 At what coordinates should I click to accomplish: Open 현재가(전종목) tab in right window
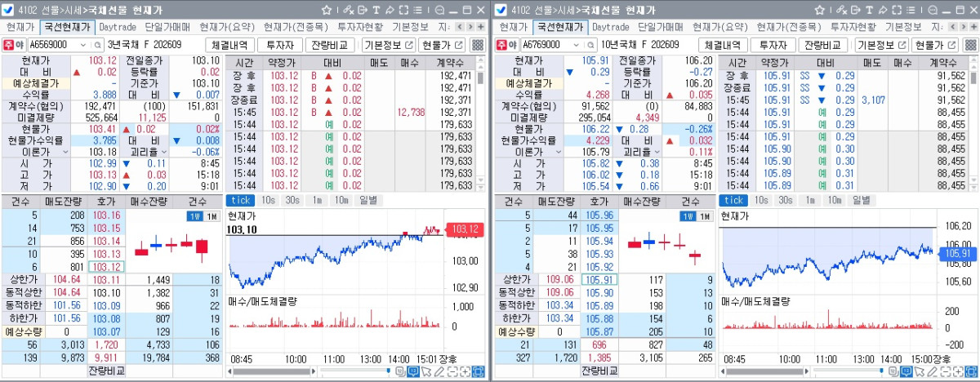pos(788,26)
